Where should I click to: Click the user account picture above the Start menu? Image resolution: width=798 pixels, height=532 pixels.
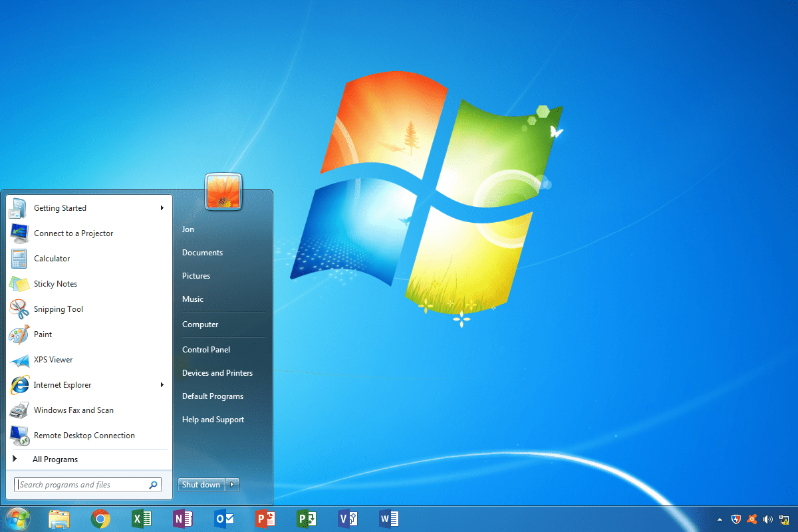(x=223, y=191)
